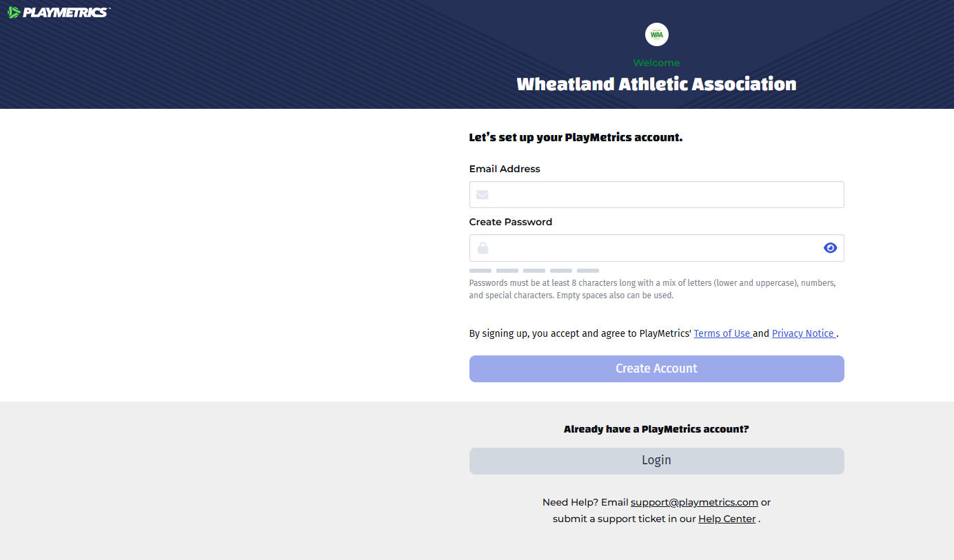Open the Terms of Use link
The height and width of the screenshot is (560, 954).
[x=722, y=333]
